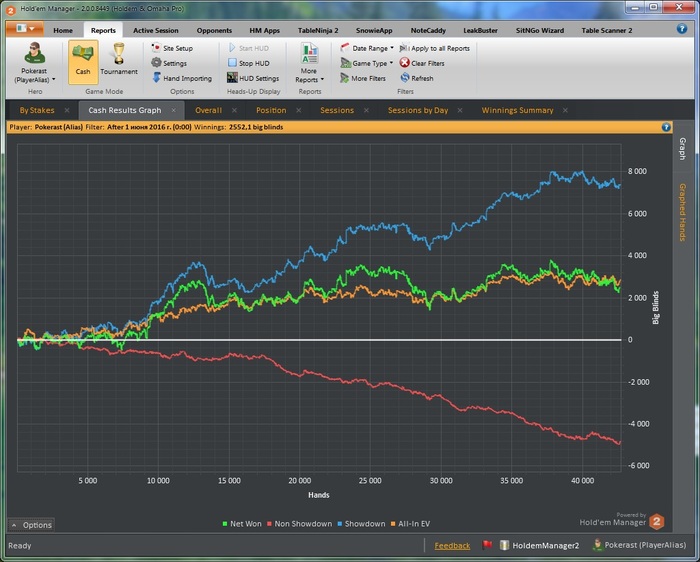Click help icon on orange filter bar
Image resolution: width=700 pixels, height=562 pixels.
pos(666,127)
